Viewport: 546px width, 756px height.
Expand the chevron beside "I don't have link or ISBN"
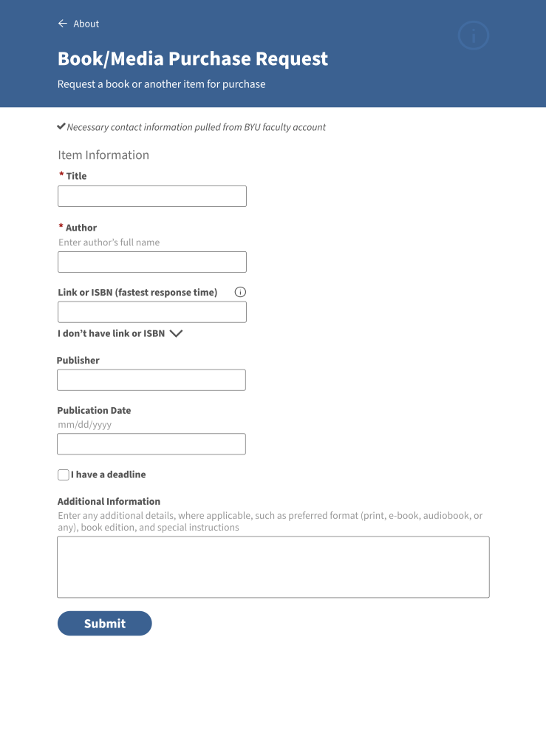(x=176, y=333)
